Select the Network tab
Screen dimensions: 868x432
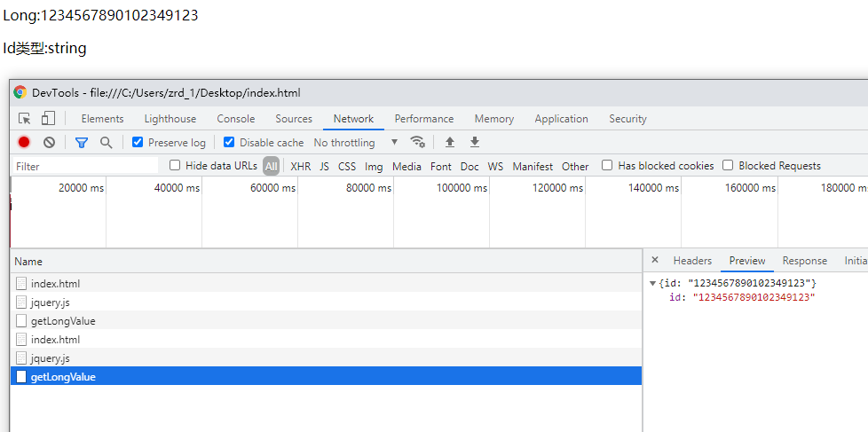[354, 118]
